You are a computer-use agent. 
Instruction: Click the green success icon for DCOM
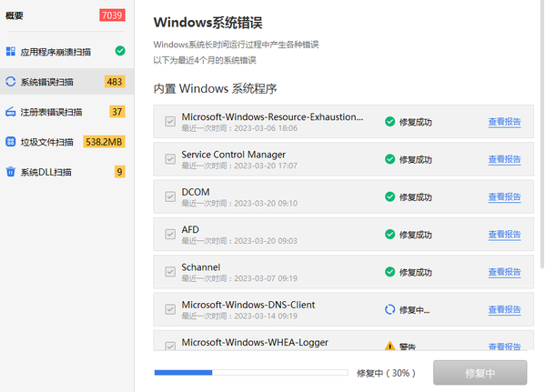coord(389,196)
